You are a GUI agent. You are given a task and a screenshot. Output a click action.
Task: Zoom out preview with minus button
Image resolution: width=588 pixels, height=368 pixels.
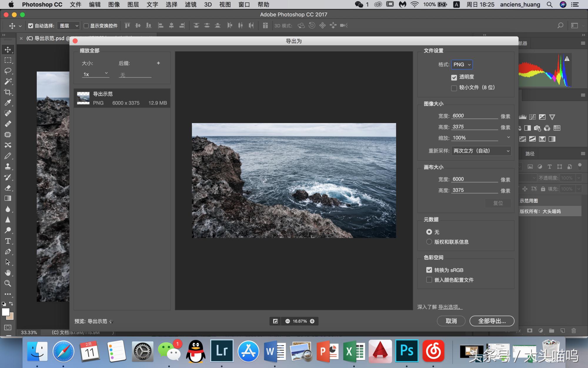[x=288, y=321]
